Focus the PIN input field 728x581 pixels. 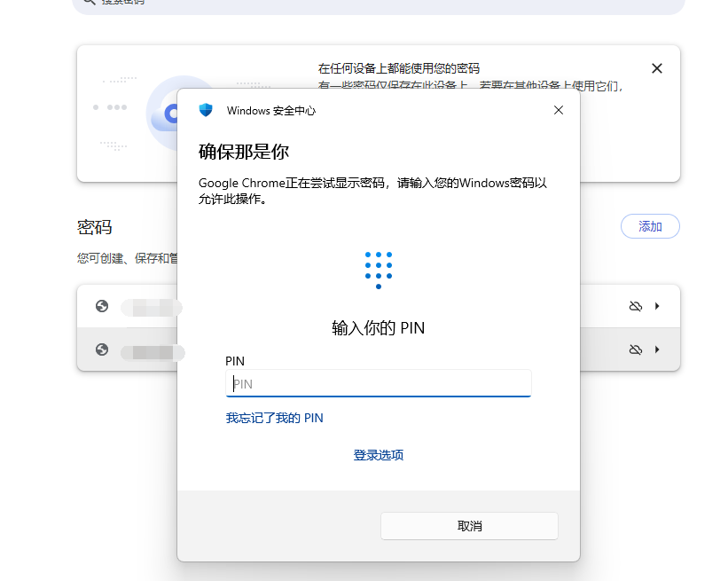tap(379, 383)
